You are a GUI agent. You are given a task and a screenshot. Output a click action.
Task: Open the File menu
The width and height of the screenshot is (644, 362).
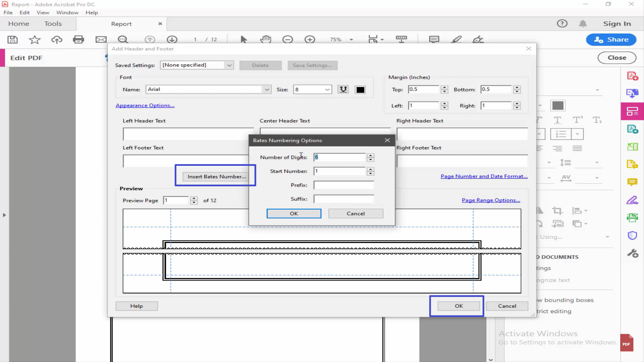[8, 12]
